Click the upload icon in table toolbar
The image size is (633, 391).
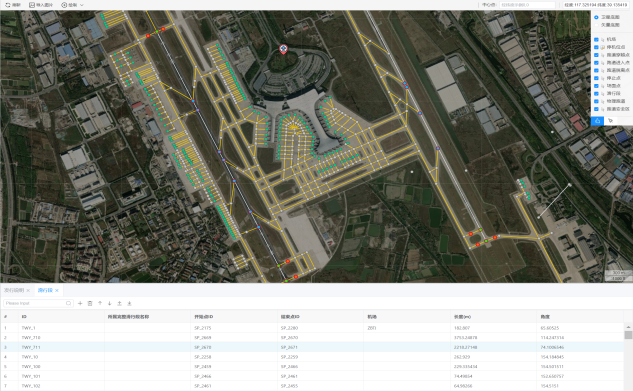(119, 303)
